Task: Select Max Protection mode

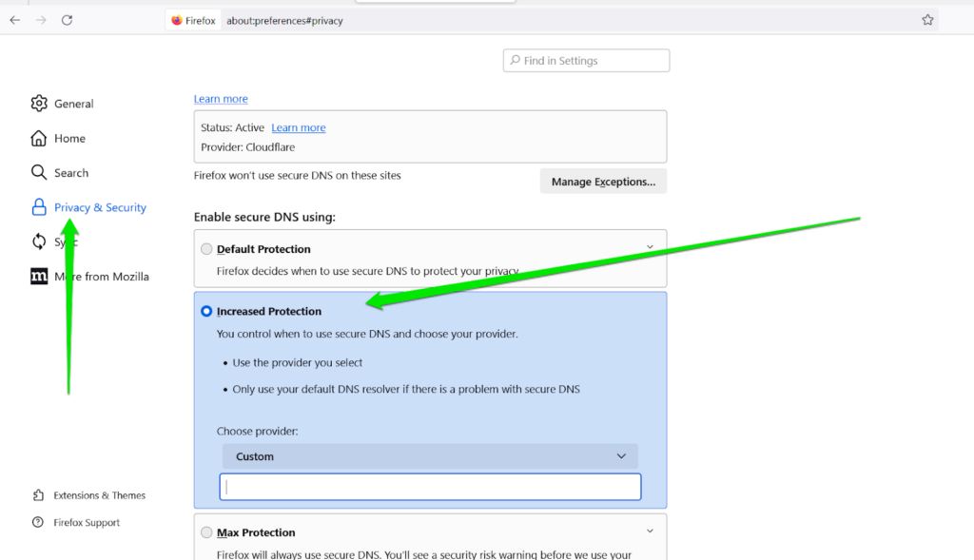Action: (x=206, y=532)
